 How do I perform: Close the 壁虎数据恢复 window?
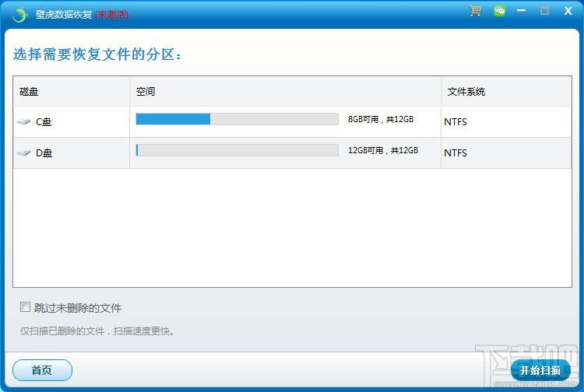tap(568, 11)
